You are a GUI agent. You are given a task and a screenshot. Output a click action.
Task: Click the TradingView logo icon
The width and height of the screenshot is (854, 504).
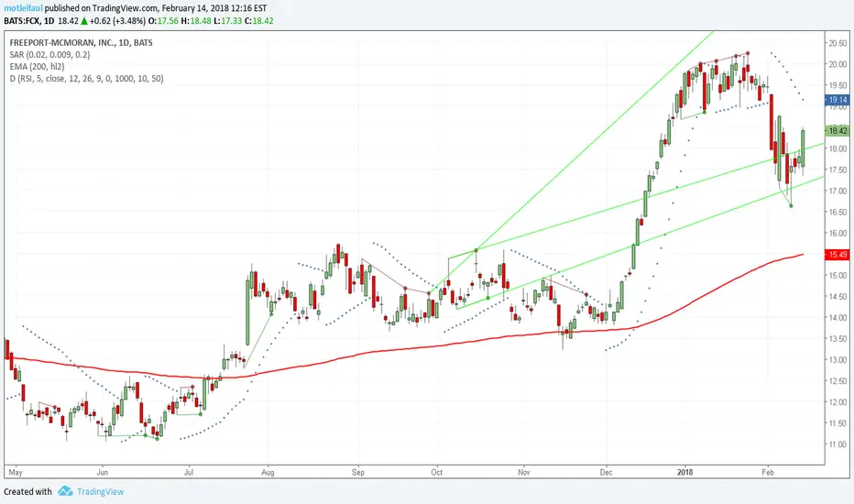[65, 491]
